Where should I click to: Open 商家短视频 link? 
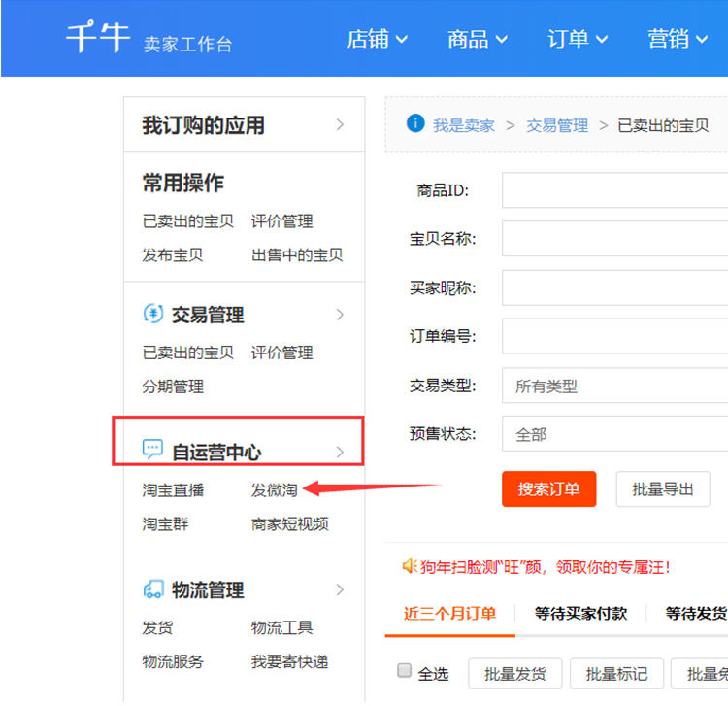coord(289,524)
